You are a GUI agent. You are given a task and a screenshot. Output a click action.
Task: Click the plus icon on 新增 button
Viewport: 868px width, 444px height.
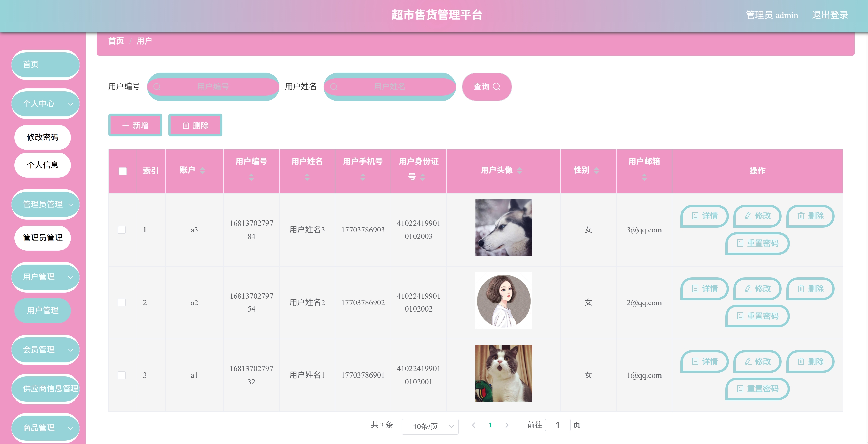coord(126,126)
